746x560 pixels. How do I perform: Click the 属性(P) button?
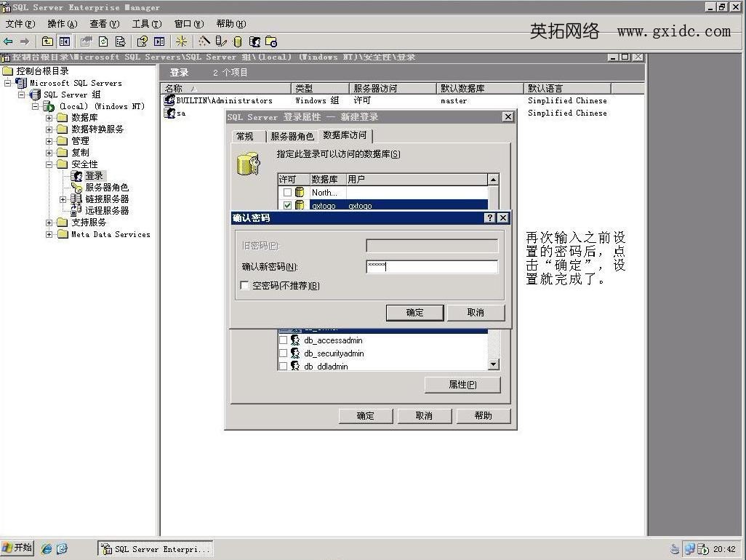click(x=462, y=385)
